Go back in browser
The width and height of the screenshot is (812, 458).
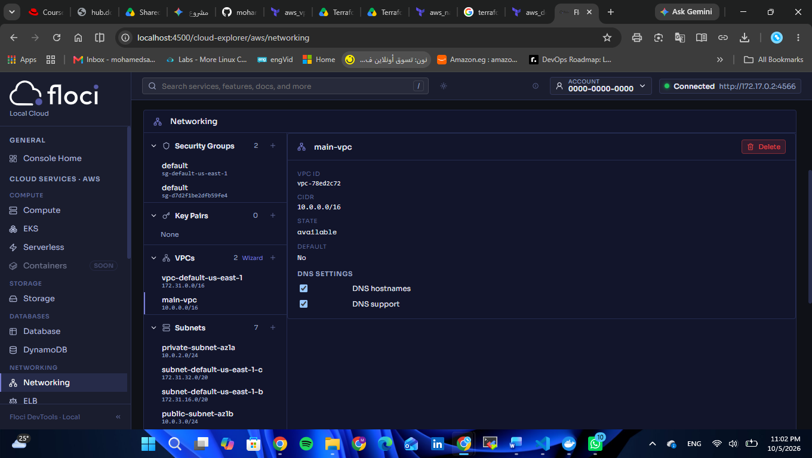pyautogui.click(x=13, y=38)
